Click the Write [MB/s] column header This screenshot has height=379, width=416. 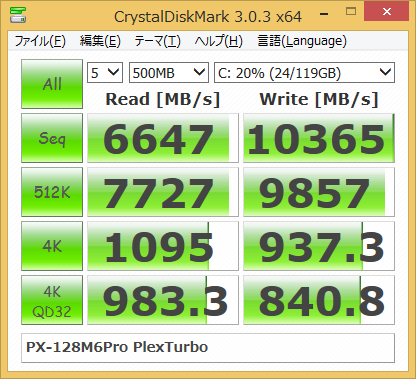click(319, 99)
